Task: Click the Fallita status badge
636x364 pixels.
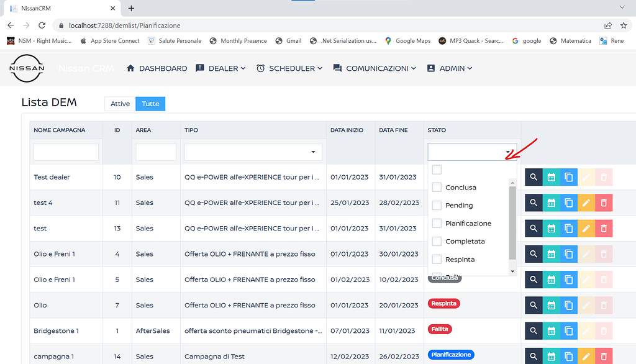Action: [x=440, y=329]
